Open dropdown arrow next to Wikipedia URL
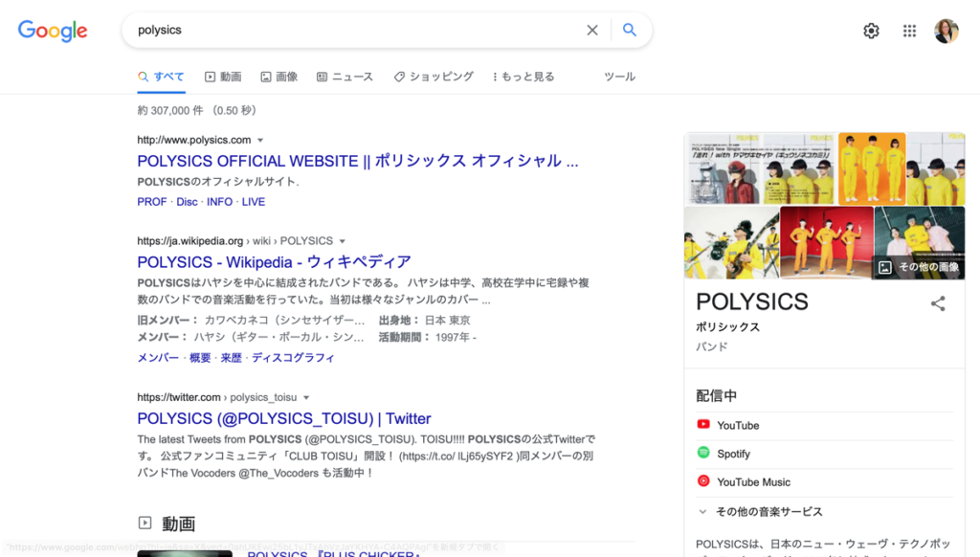The width and height of the screenshot is (980, 557). pos(343,241)
